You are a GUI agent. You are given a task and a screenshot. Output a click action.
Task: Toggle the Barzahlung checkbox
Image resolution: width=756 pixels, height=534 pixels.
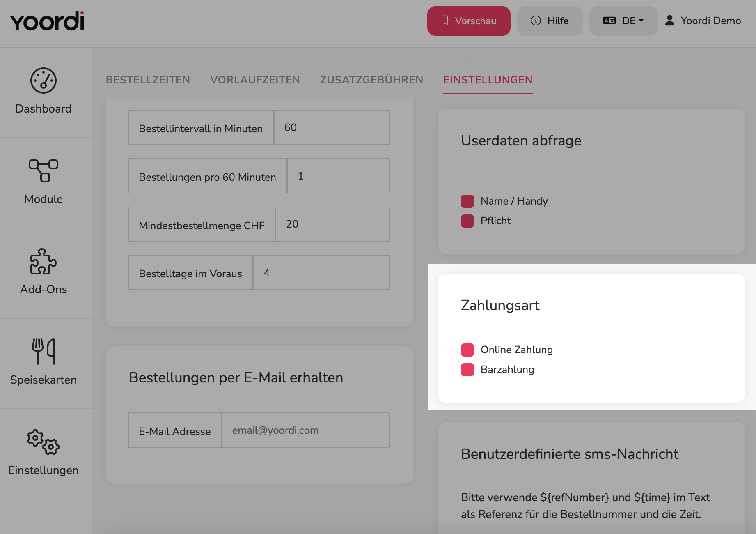pyautogui.click(x=467, y=370)
